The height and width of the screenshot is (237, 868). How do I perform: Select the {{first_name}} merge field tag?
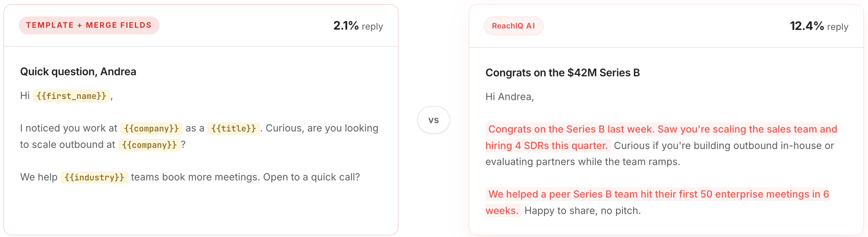[71, 96]
